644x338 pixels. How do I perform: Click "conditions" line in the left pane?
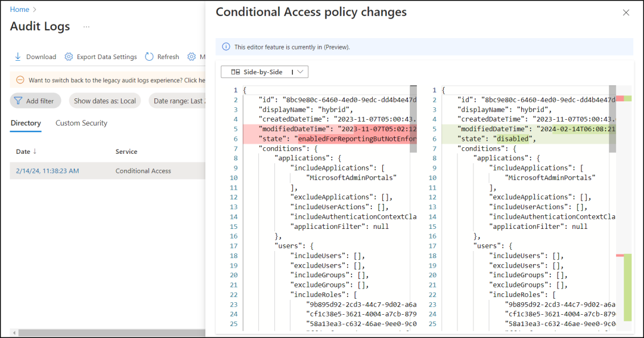click(288, 148)
